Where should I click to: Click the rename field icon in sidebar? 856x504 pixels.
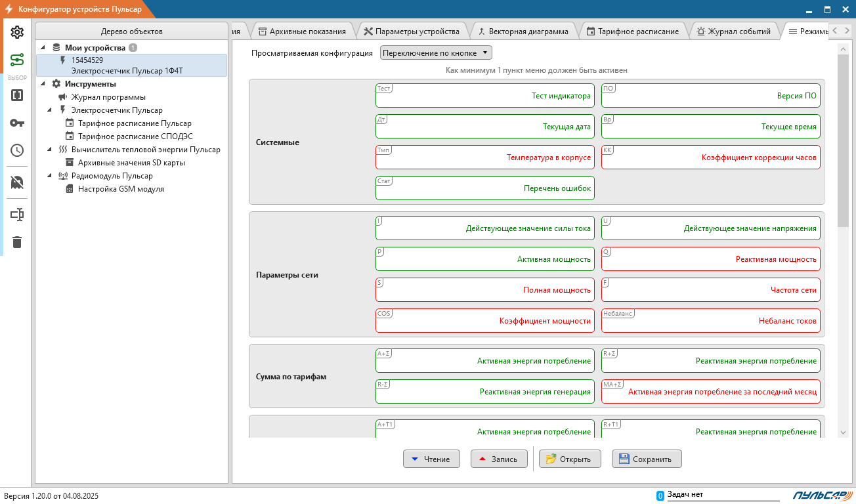(17, 215)
